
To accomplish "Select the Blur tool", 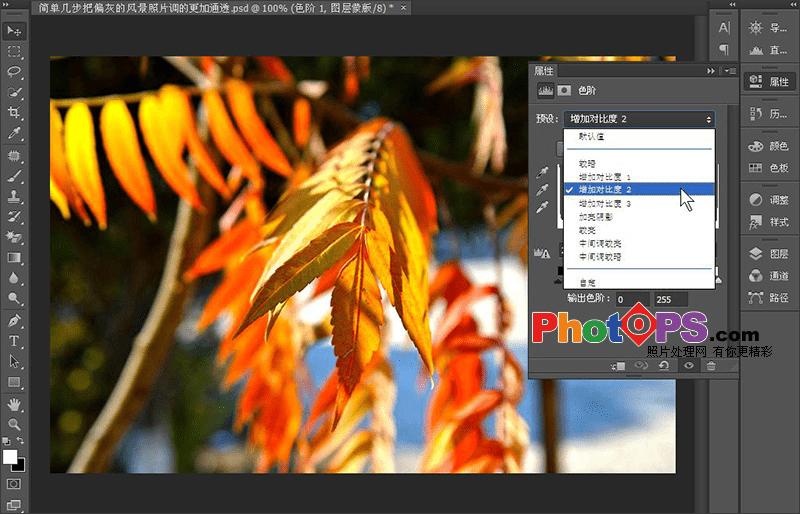I will click(x=14, y=278).
